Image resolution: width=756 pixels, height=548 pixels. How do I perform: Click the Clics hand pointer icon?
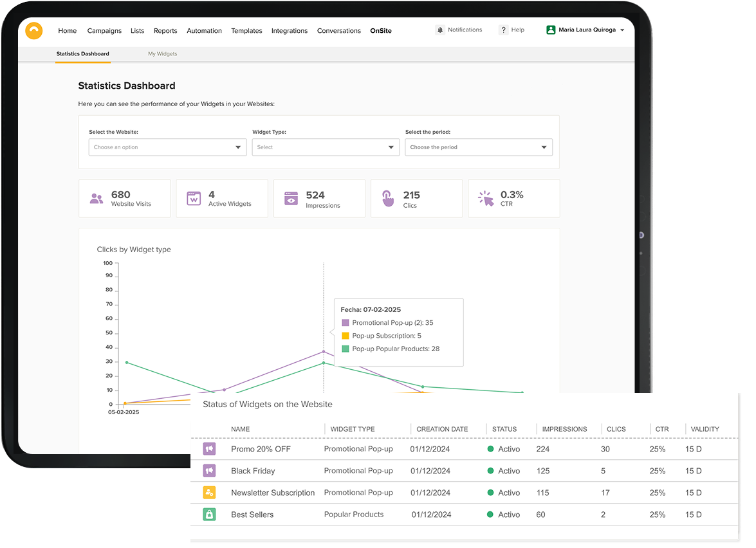tap(388, 198)
